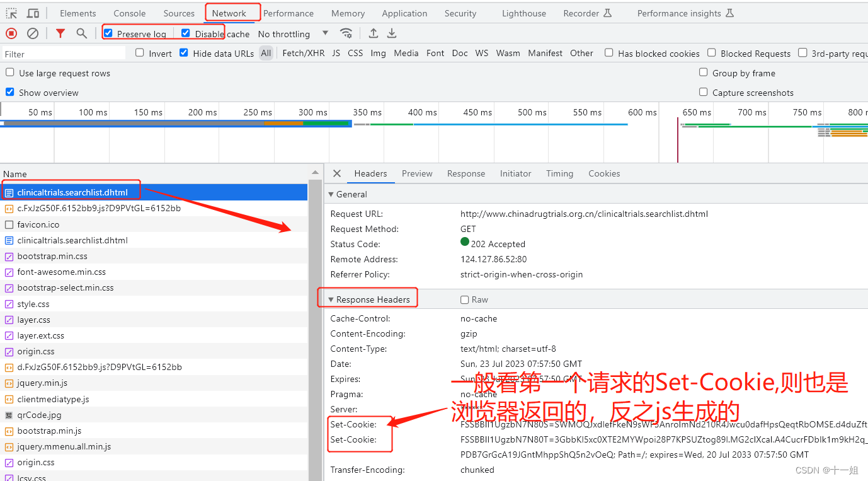Screen dimensions: 868x481
Task: Enable Use large request rows
Action: click(10, 72)
